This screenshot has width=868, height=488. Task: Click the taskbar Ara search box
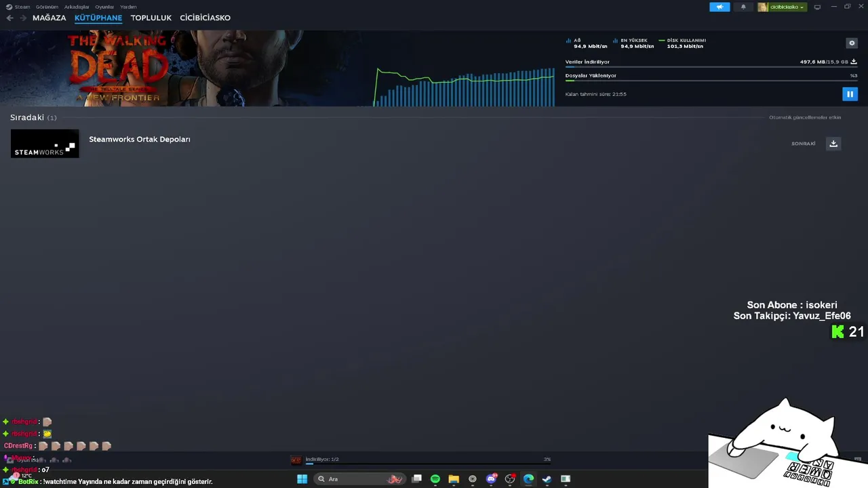click(360, 479)
